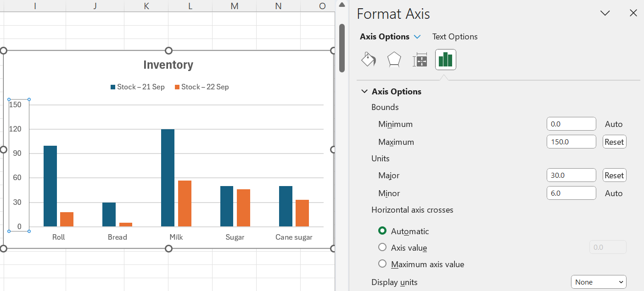Click the vertical scrollbar thumb
Viewport: 644px width, 291px height.
(342, 48)
